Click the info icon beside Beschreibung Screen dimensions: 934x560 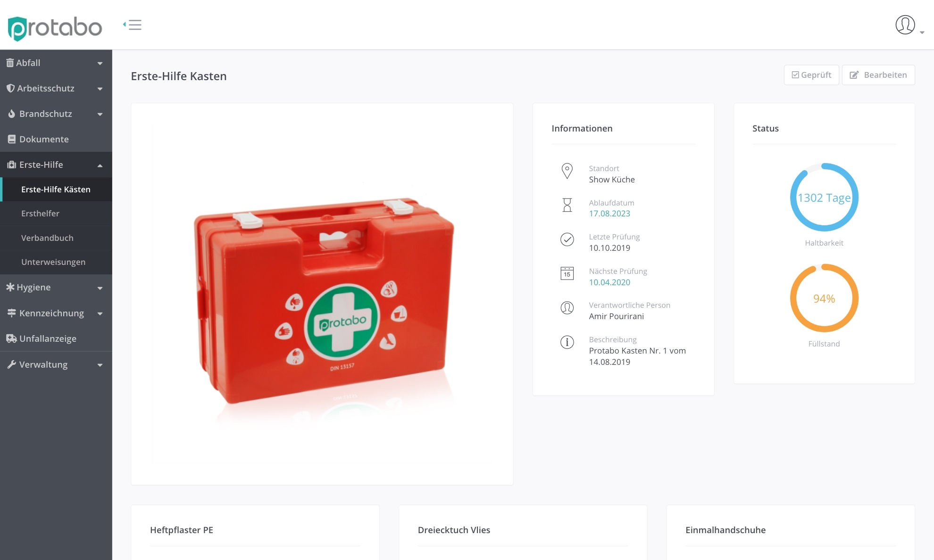click(x=567, y=342)
